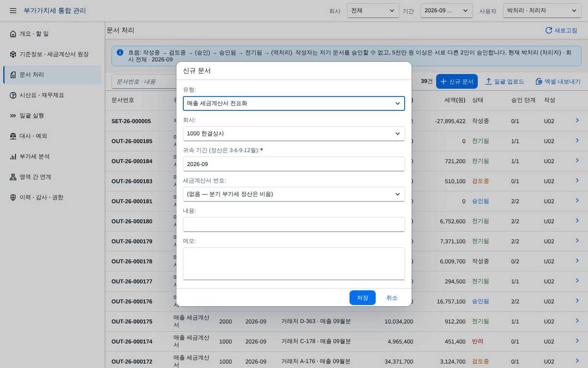This screenshot has width=588, height=368.
Task: Open the 사용자 dropdown showing 박처리 · 처리자
Action: click(x=542, y=10)
